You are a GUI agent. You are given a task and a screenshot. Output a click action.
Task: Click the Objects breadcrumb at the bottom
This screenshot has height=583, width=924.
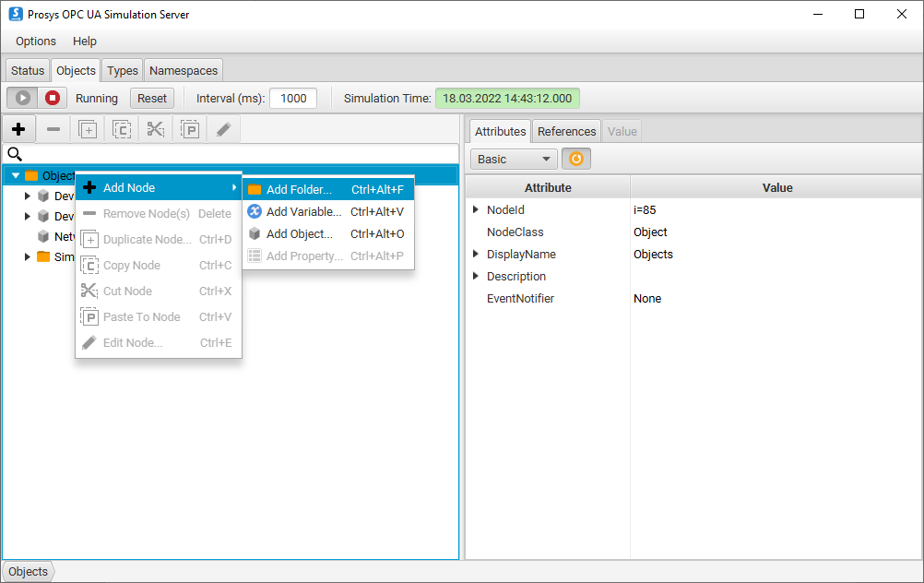tap(29, 572)
